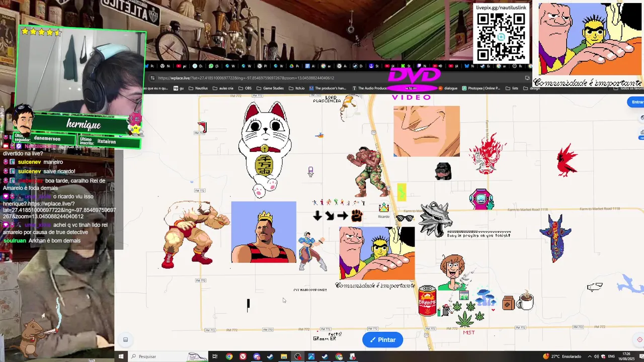Viewport: 644px width, 362px height.
Task: Open the 17:26 taskbar clock
Action: [x=625, y=356]
